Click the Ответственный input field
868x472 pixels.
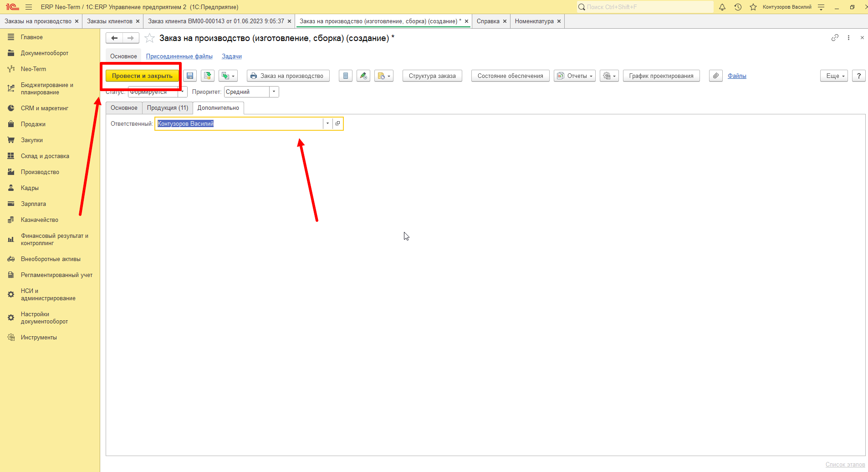tap(239, 123)
